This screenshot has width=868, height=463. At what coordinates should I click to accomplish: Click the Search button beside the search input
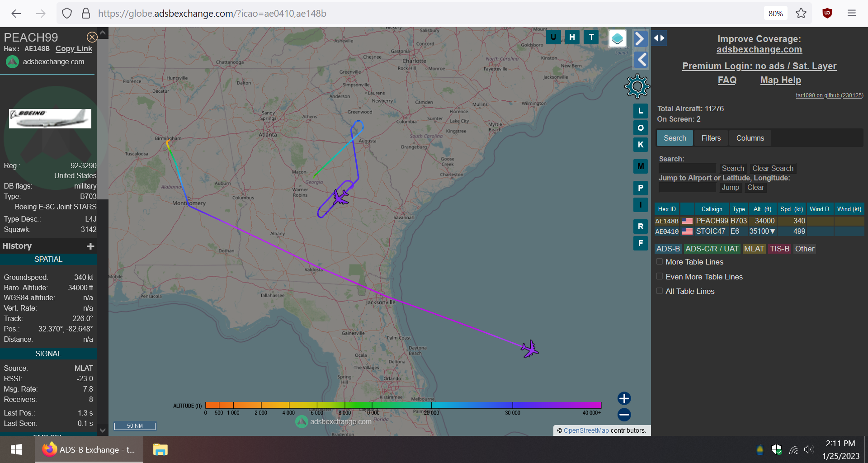click(x=732, y=168)
